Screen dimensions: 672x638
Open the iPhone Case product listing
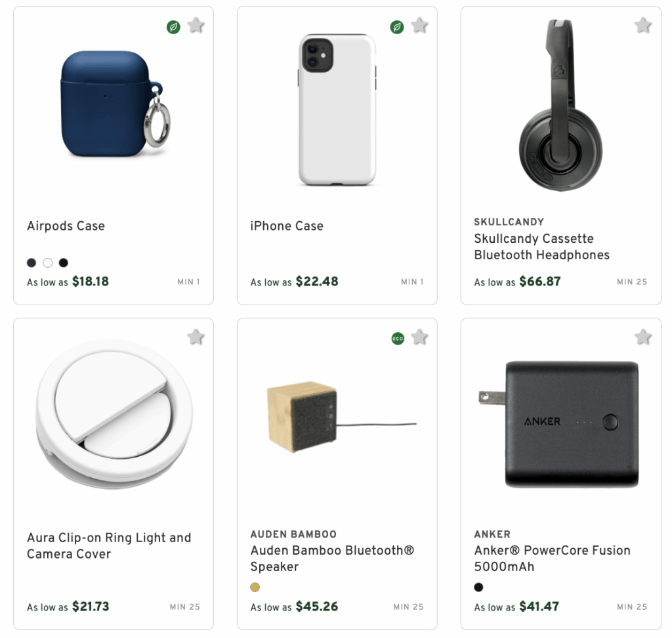pos(287,226)
